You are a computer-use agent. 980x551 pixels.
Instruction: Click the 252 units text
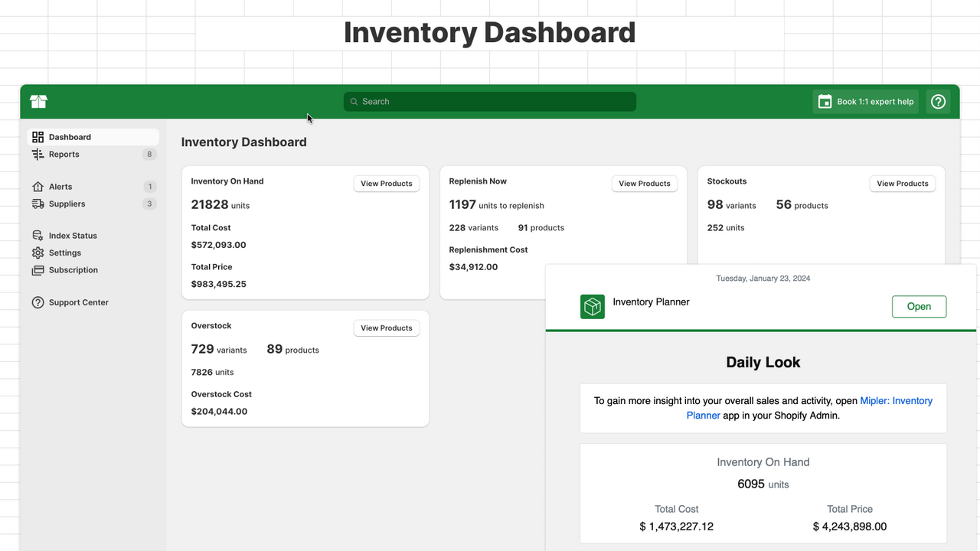coord(726,228)
